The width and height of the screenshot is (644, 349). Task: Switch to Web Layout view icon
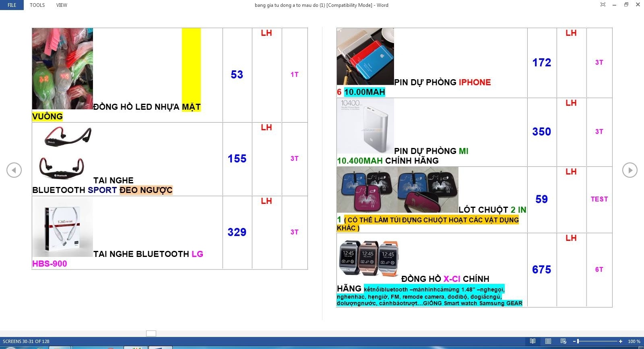click(x=563, y=341)
